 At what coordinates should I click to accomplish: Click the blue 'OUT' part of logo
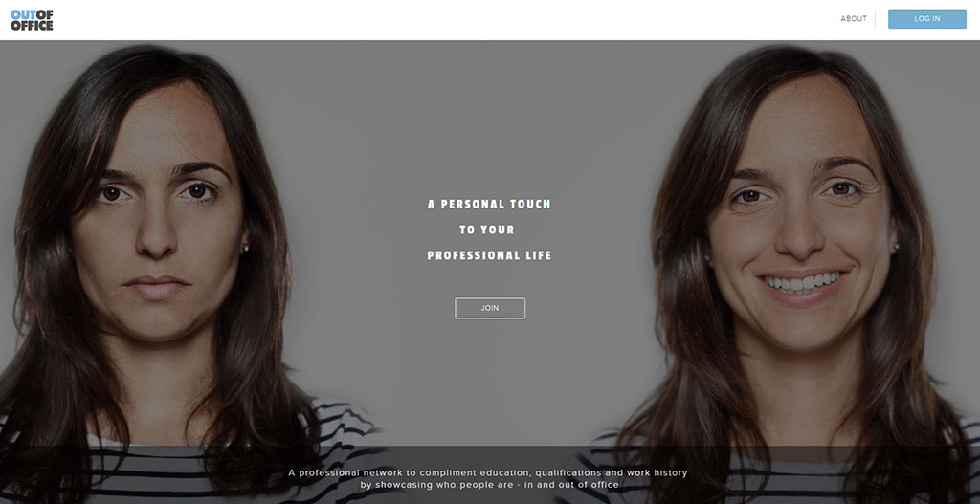click(x=23, y=14)
